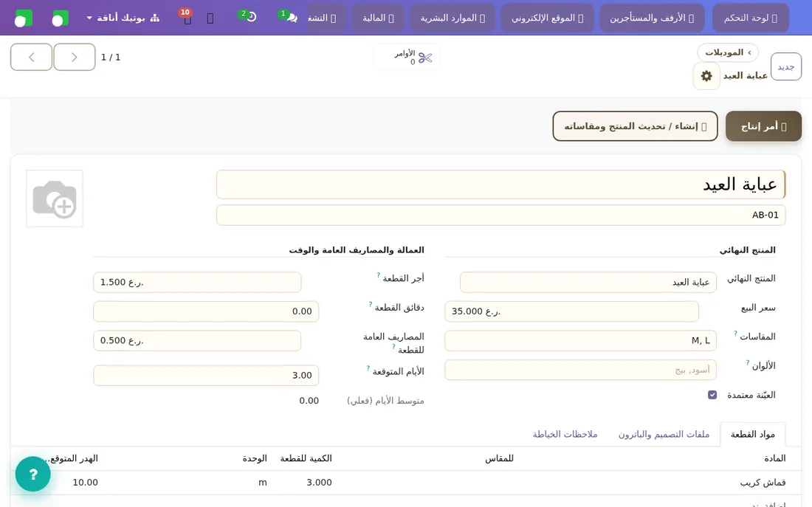
Task: Click متوسط الأيام (فعلي) value 0.00
Action: [x=309, y=401]
